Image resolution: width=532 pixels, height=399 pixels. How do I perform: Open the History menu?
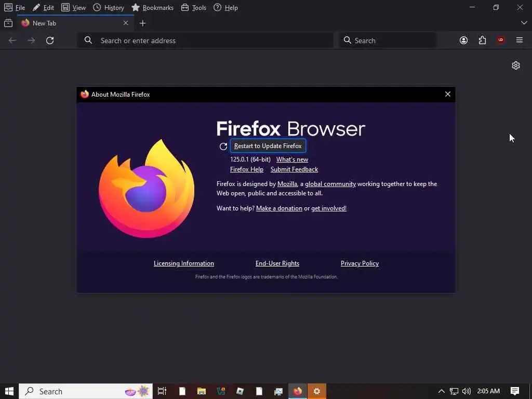[x=109, y=7]
